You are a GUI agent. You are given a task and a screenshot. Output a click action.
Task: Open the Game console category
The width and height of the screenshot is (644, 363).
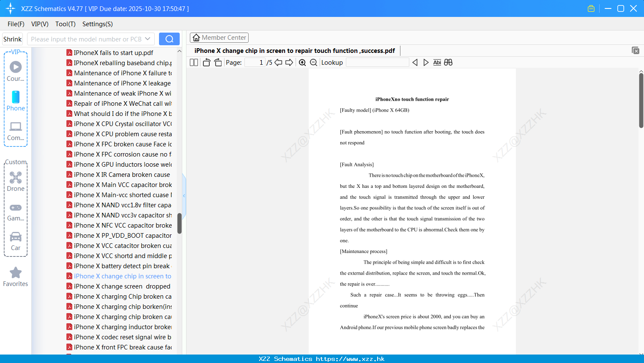pos(16,212)
